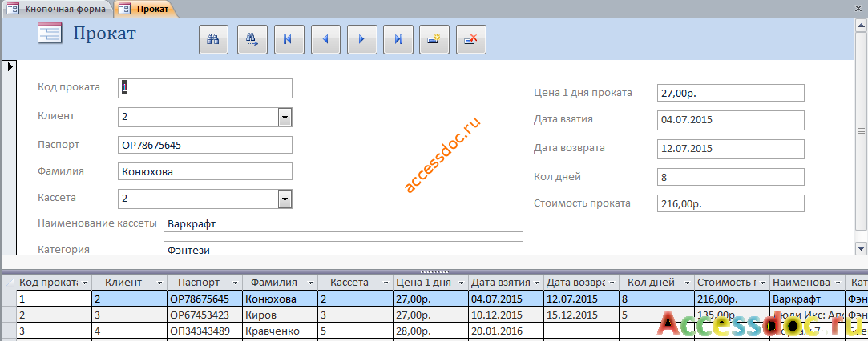Image resolution: width=868 pixels, height=341 pixels.
Task: Click the Стоимость проката field 216,00р.
Action: point(731,203)
